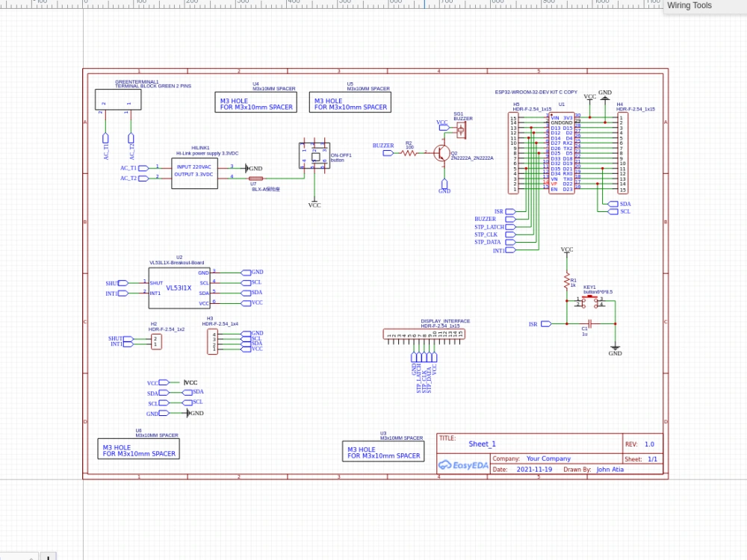Viewport: 747px width, 560px height.
Task: Select the H5 1x15 header
Action: coord(514,153)
